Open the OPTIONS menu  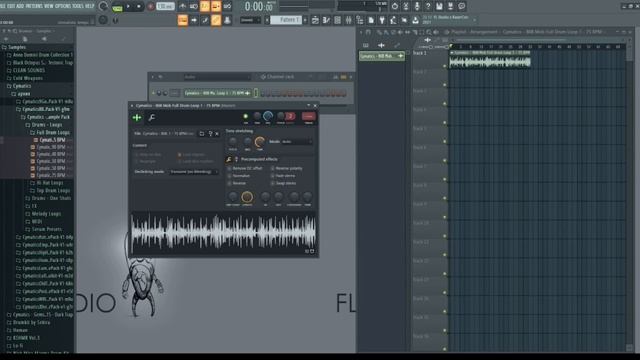pyautogui.click(x=63, y=6)
